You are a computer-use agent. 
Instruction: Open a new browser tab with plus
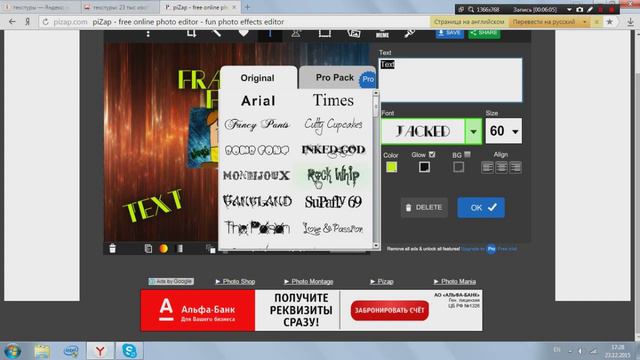point(247,7)
